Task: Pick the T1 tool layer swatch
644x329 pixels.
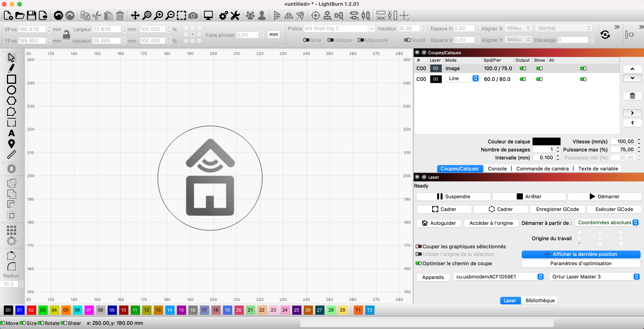Action: click(358, 310)
